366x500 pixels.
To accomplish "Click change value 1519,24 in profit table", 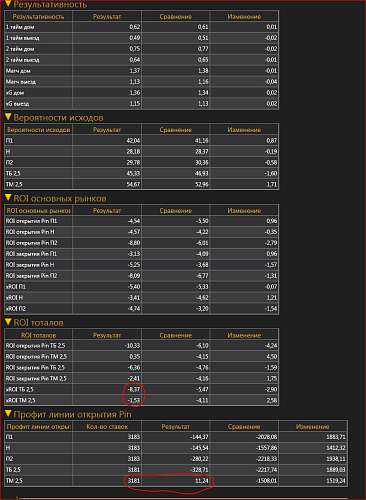I will click(336, 481).
